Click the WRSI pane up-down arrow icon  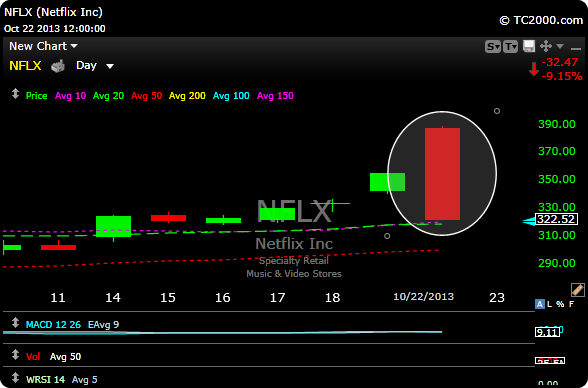(15, 378)
